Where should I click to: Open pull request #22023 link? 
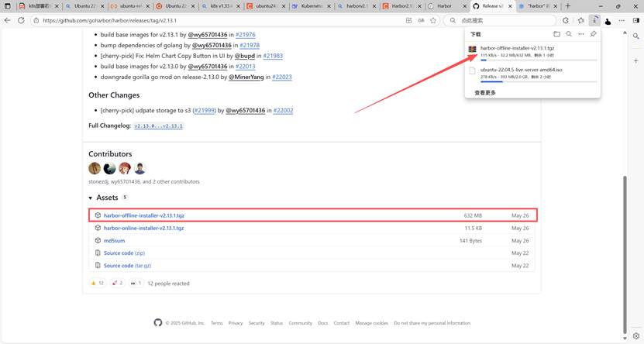[x=282, y=77]
